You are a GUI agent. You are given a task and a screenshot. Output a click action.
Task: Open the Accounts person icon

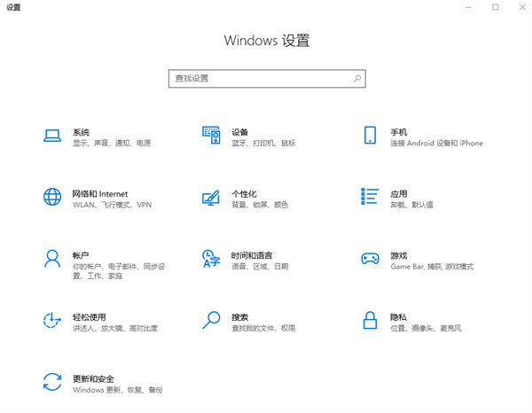[x=52, y=259]
